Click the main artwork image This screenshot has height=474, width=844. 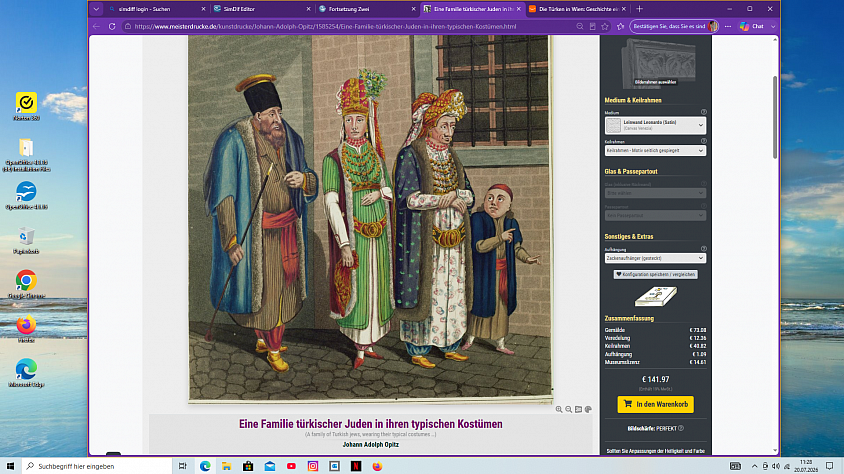point(370,218)
